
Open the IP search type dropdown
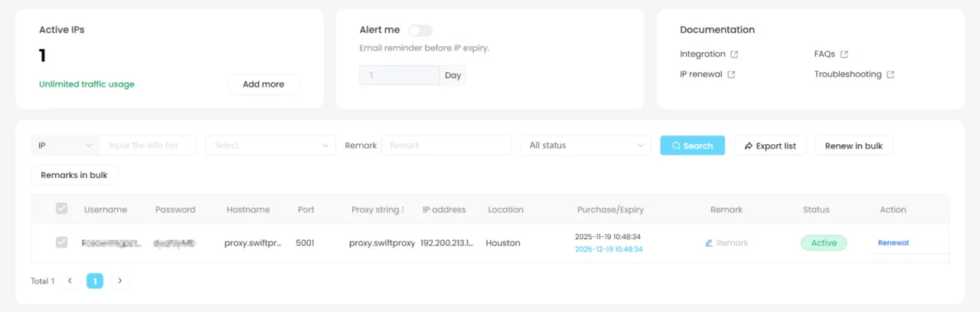65,146
